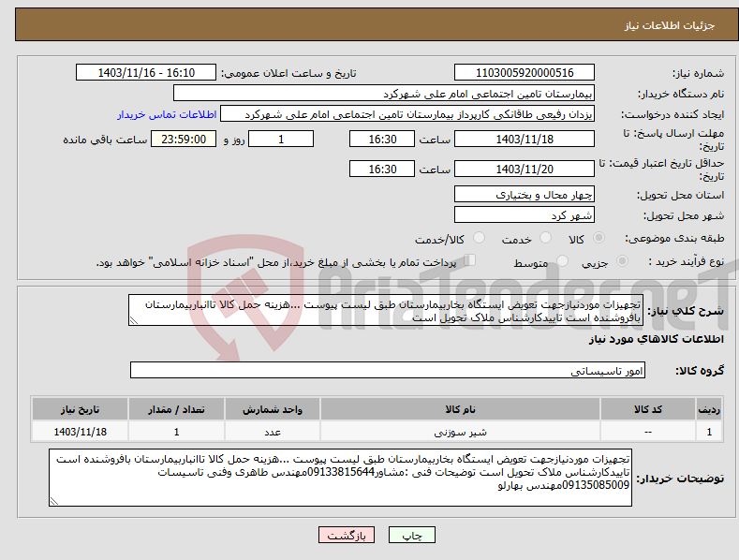This screenshot has height=560, width=739.
Task: Select the کالا radio button
Action: click(599, 238)
